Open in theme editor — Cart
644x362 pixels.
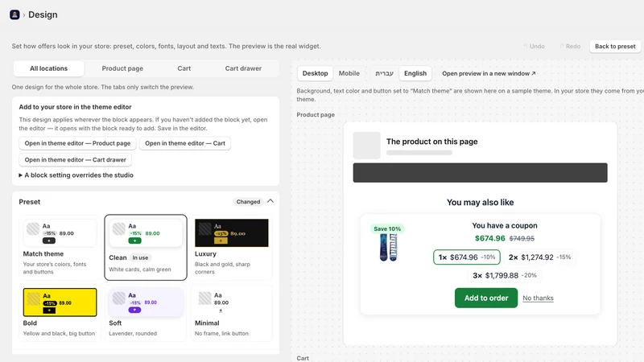point(185,143)
